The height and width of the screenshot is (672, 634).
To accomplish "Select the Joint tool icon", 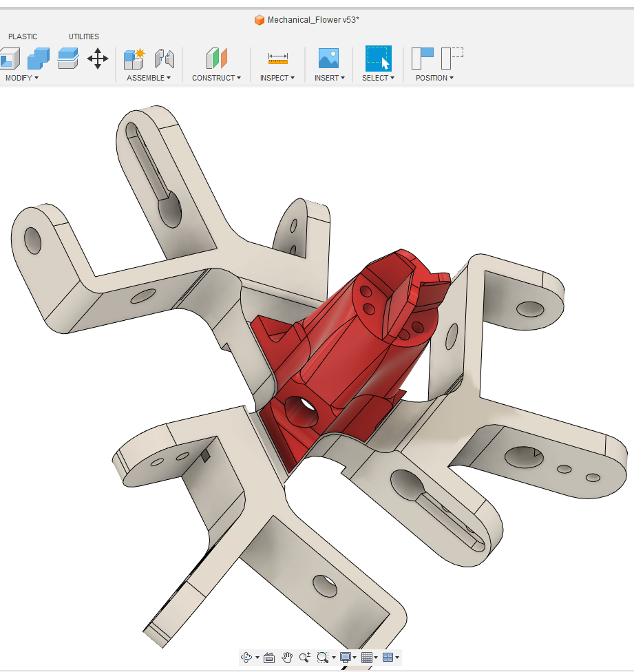I will (165, 59).
